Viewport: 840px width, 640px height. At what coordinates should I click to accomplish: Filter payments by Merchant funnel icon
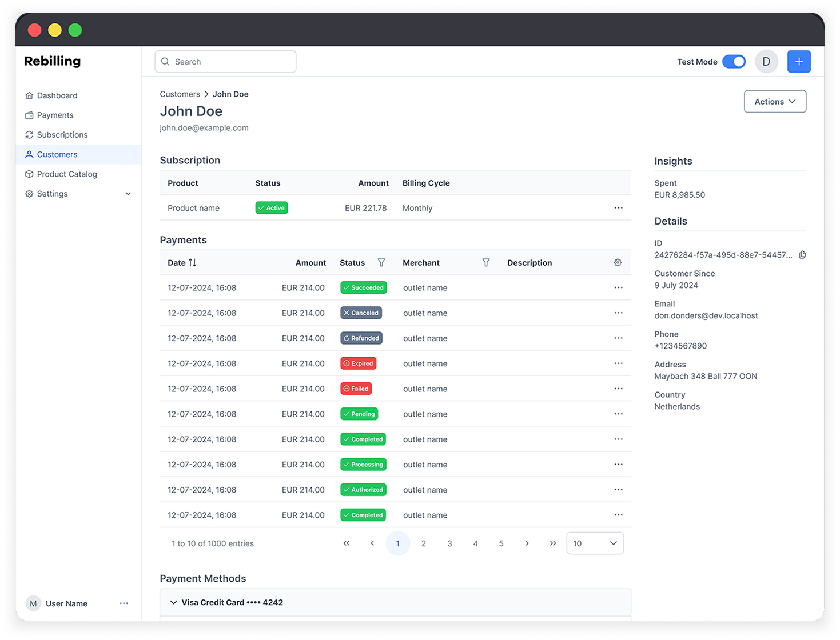(485, 263)
